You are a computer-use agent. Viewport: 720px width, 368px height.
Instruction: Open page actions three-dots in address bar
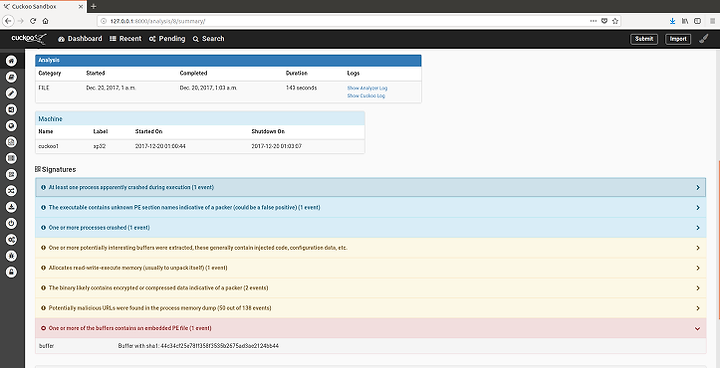click(x=593, y=21)
